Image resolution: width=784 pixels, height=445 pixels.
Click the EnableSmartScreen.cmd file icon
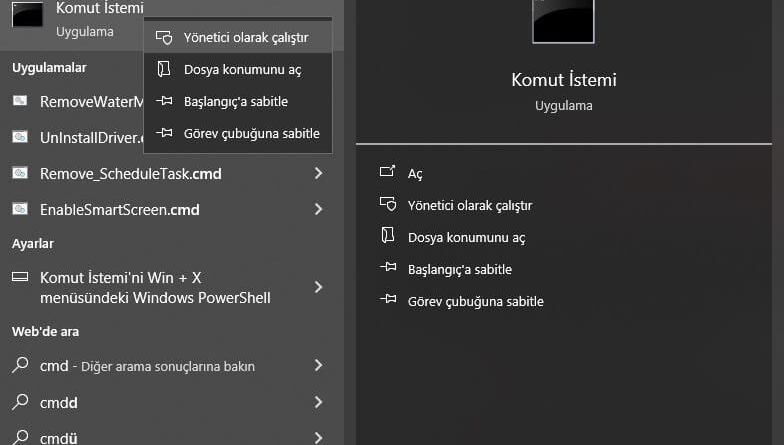(x=20, y=209)
